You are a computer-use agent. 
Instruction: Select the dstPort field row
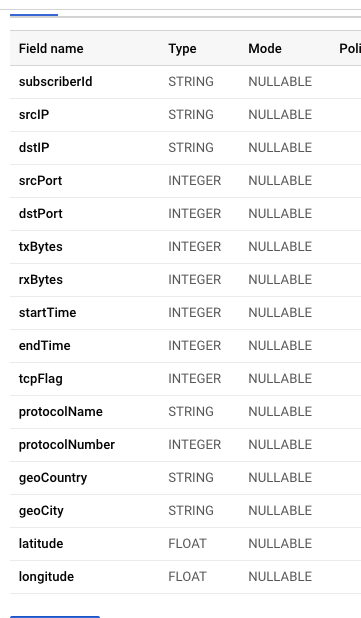pyautogui.click(x=185, y=214)
